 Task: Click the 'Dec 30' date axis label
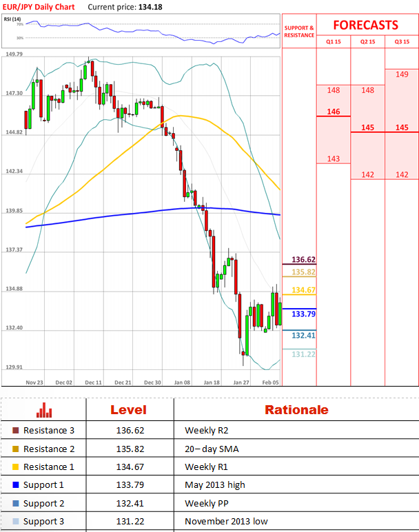pyautogui.click(x=153, y=382)
